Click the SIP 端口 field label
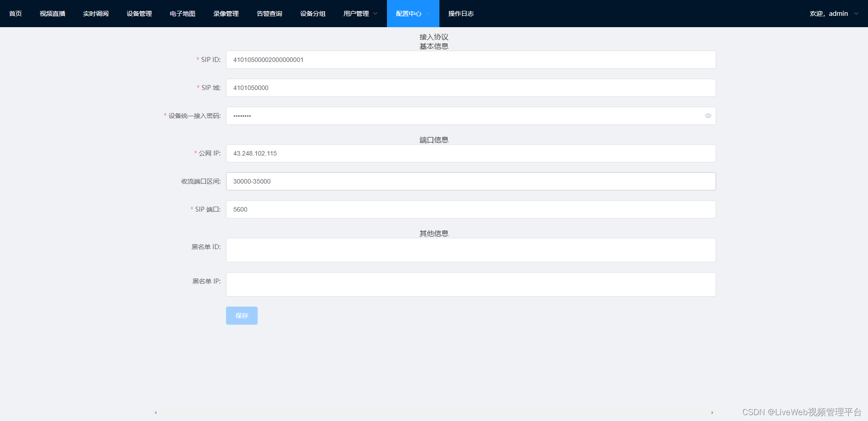 (x=208, y=209)
